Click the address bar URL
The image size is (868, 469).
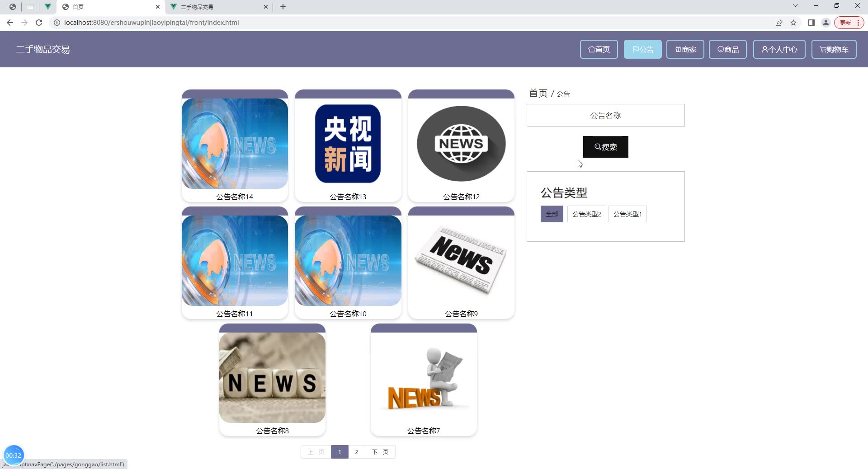point(151,23)
